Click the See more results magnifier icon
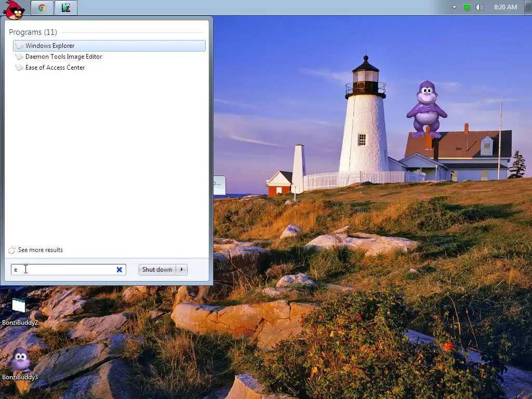Screen dimensions: 532x399 [12, 250]
